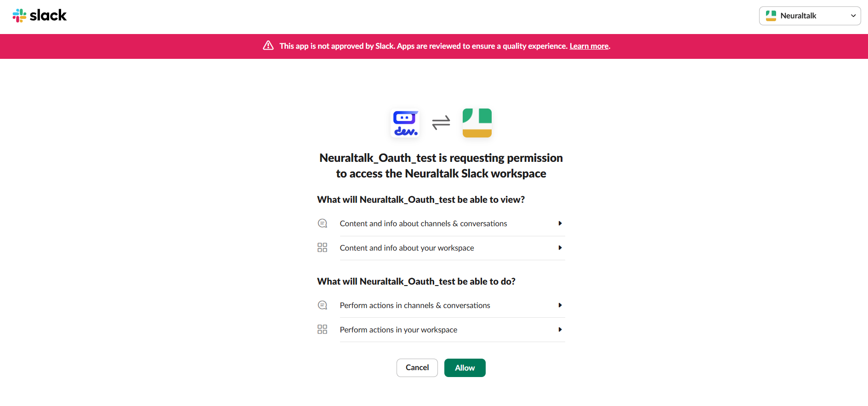
Task: Click the exchange arrows icon between the apps
Action: [x=441, y=122]
